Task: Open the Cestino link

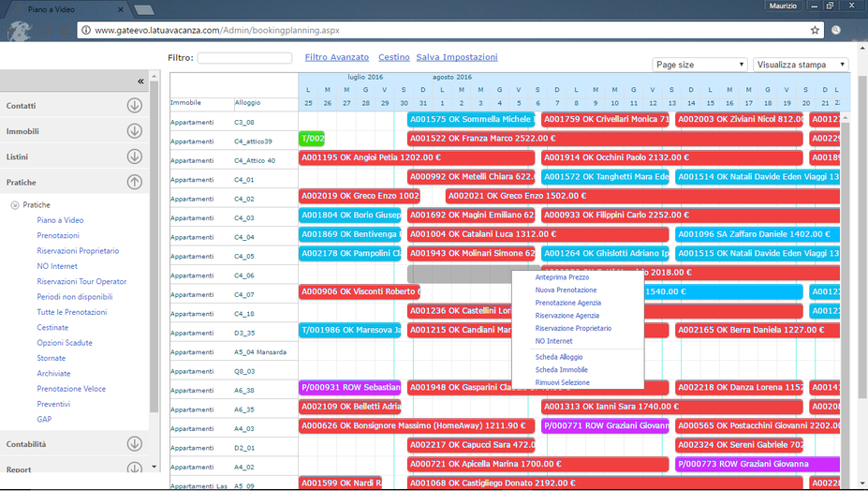Action: (394, 57)
